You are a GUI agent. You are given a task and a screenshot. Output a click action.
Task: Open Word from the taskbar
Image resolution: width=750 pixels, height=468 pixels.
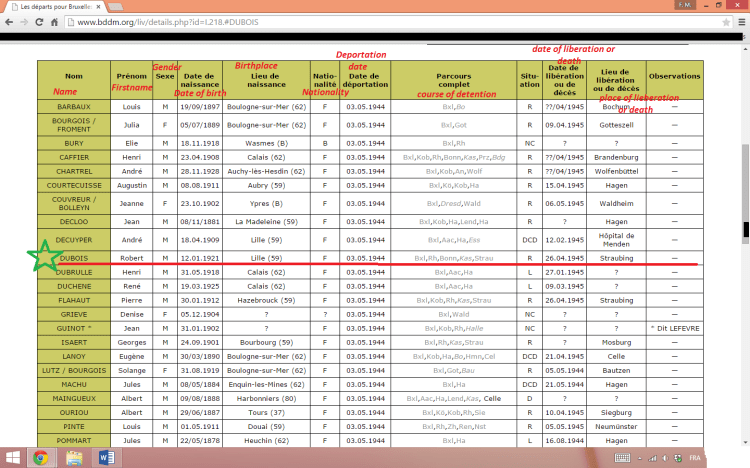click(107, 458)
